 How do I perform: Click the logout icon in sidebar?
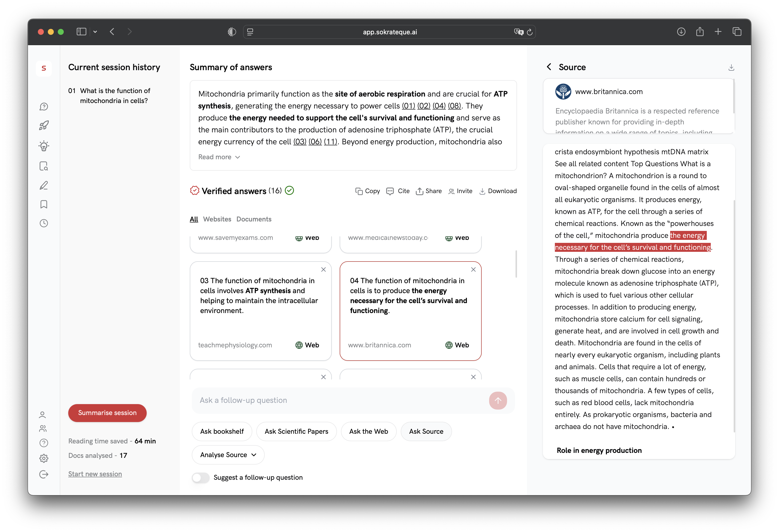[x=44, y=474]
